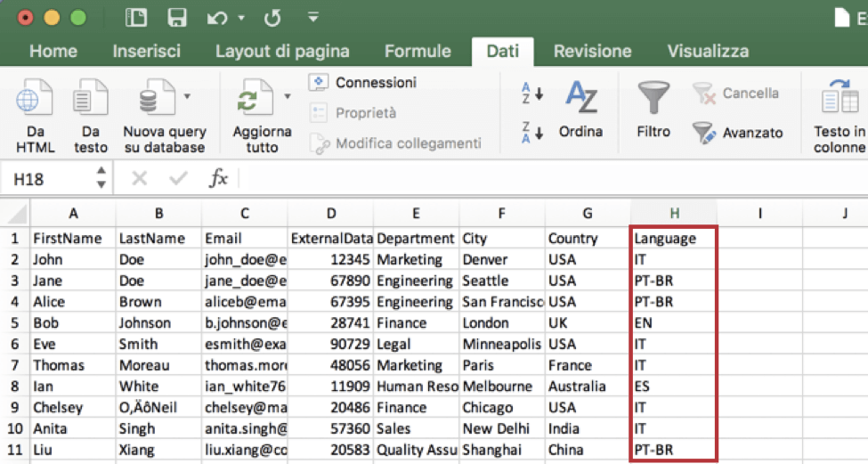Open the Layout di pagina tab
The height and width of the screenshot is (464, 868).
282,51
